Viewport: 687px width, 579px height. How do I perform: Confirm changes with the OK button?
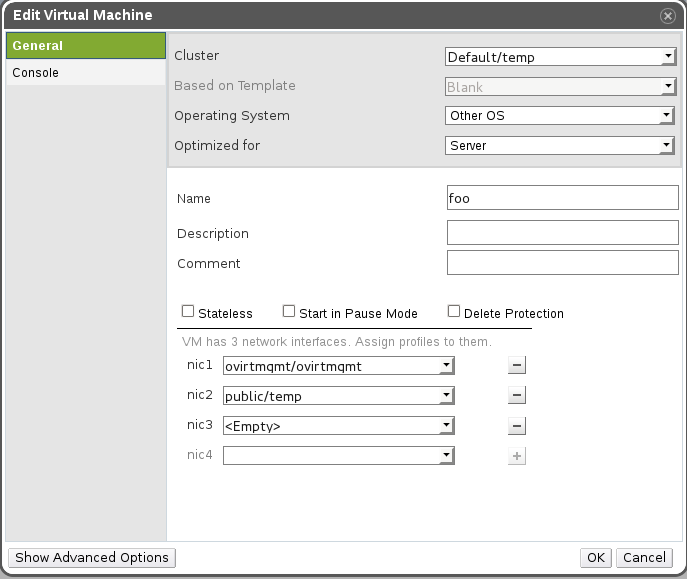pos(596,557)
